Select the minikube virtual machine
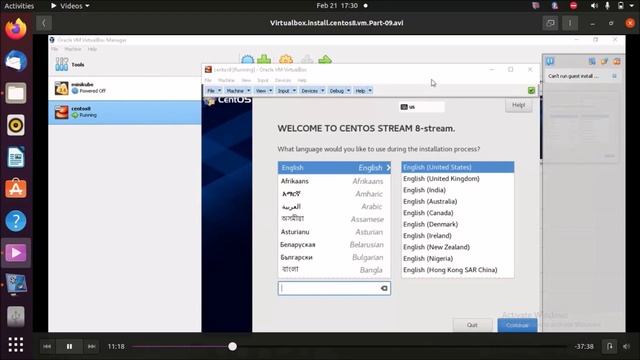640x360 pixels. point(124,88)
